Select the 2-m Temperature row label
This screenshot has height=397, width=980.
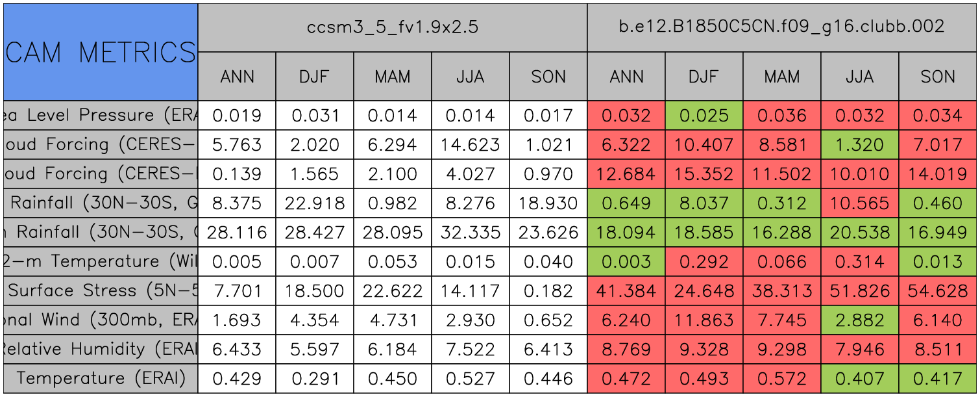(101, 261)
